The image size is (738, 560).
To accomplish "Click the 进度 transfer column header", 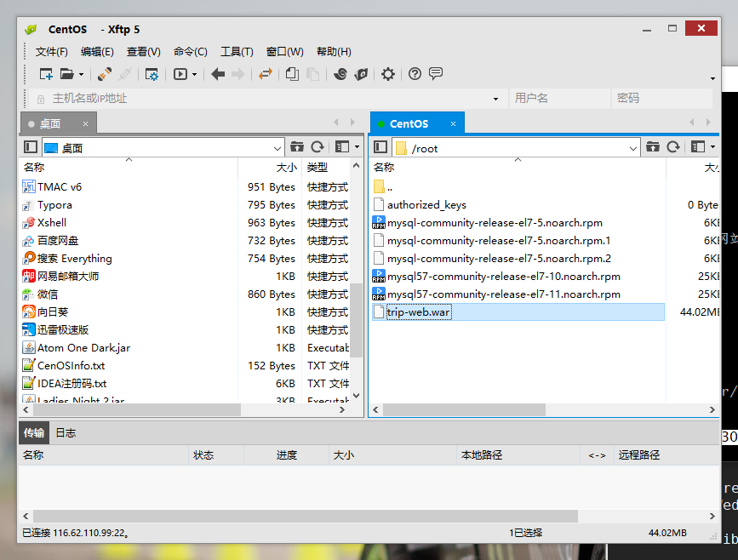I will tap(286, 455).
